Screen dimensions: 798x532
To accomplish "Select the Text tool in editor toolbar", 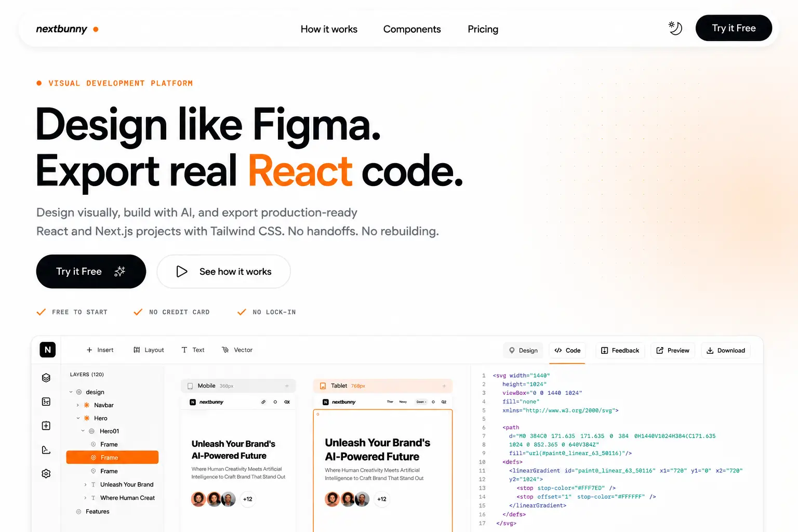I will pos(193,350).
